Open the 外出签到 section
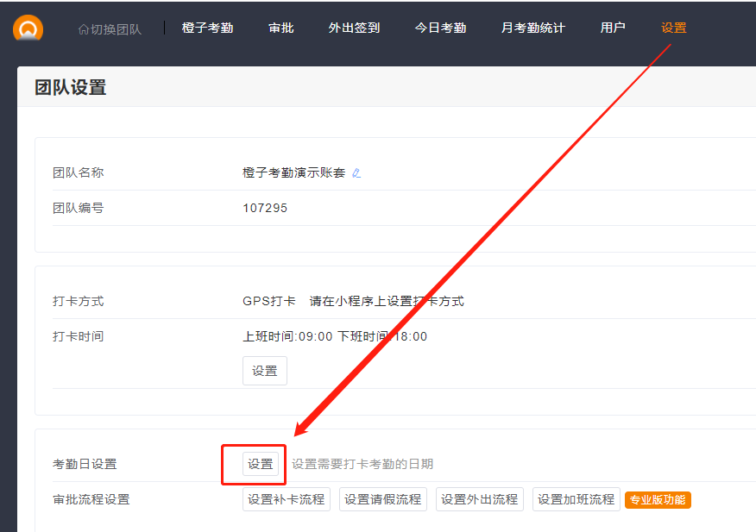 coord(354,28)
